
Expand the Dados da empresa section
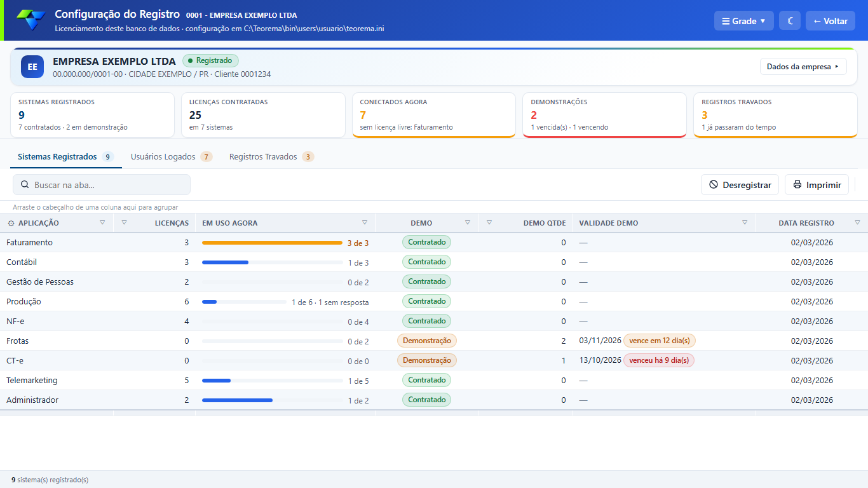click(x=803, y=67)
